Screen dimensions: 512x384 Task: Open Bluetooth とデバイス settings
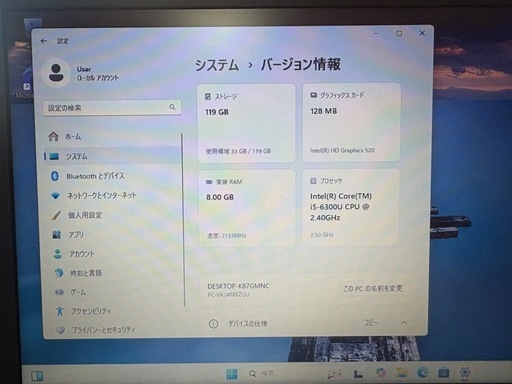click(x=112, y=176)
